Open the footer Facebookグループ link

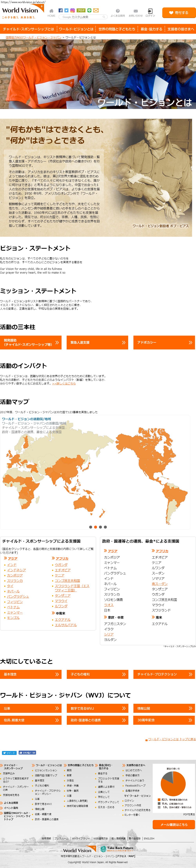(135, 785)
